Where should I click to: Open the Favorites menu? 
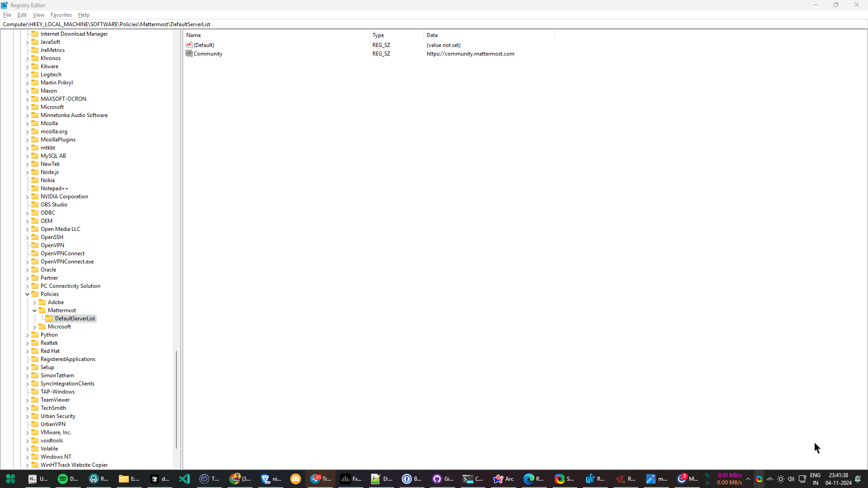(61, 14)
